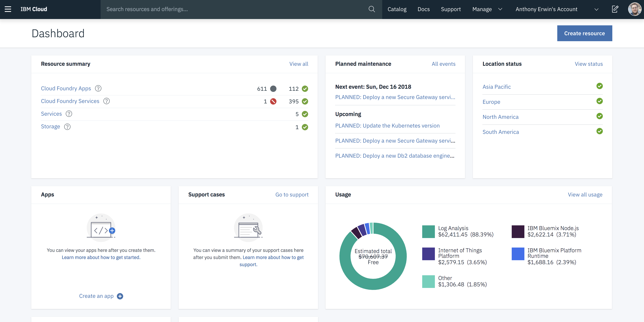Open the user profile avatar
This screenshot has height=322, width=644.
click(634, 9)
